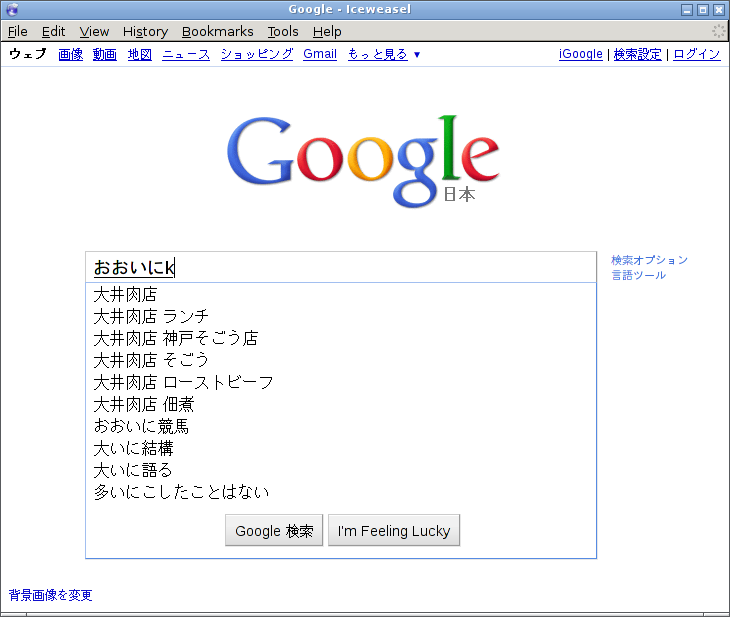Viewport: 730px width, 617px height.
Task: Select suggestion 大井肉店 ランチ
Action: 341,317
